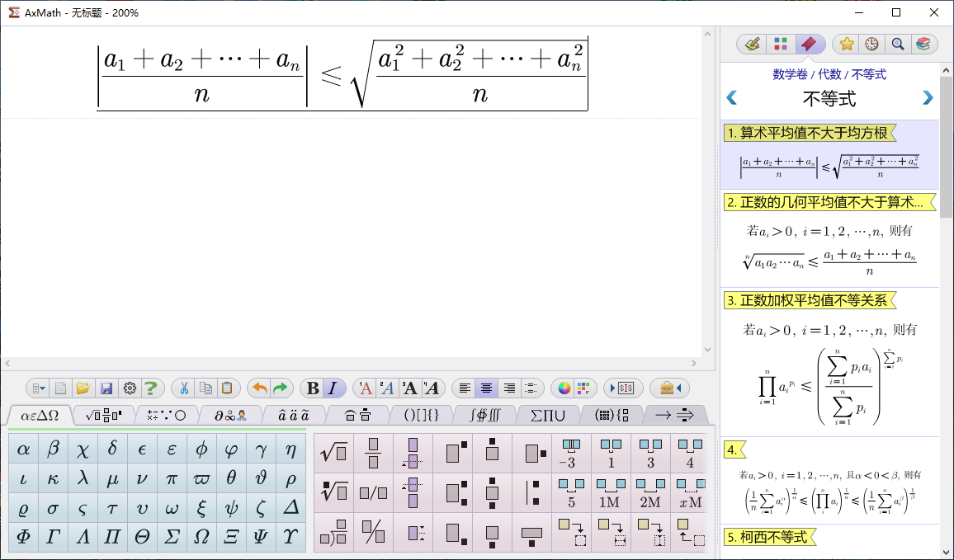Open the formula library books icon

point(924,44)
